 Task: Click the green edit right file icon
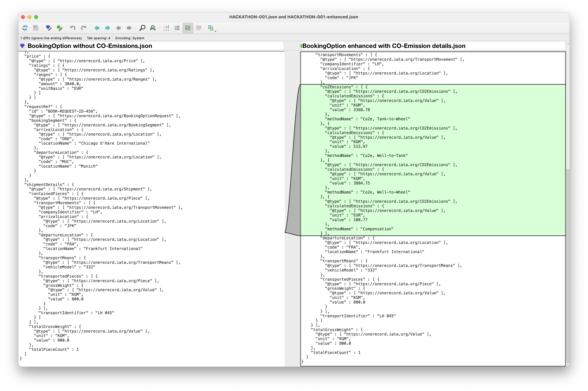pos(60,28)
